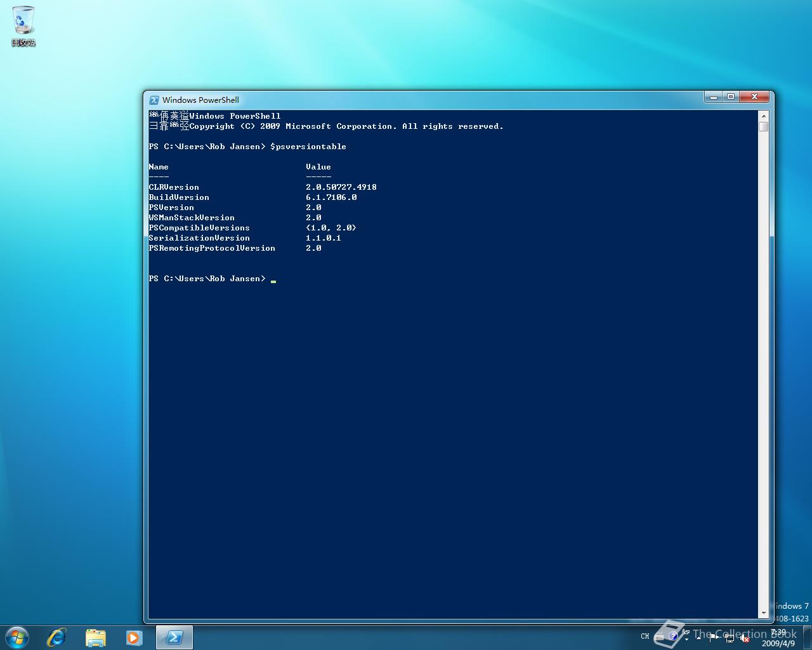
Task: Maximize the Windows PowerShell window
Action: pos(730,96)
